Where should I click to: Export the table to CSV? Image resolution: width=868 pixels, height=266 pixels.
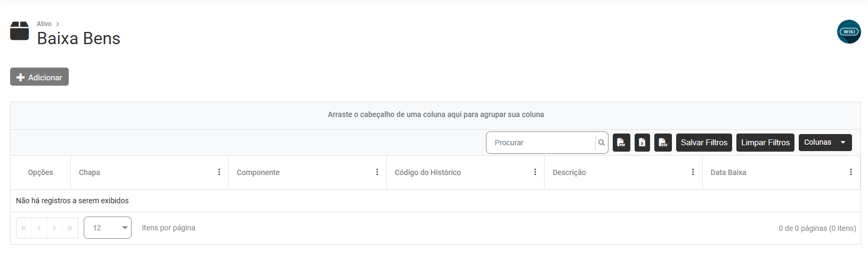(x=663, y=143)
